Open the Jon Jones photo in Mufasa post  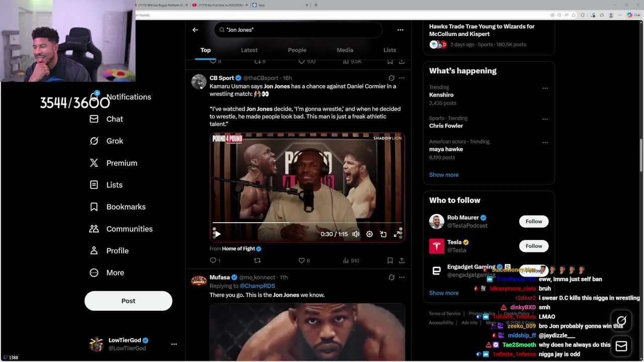click(307, 332)
